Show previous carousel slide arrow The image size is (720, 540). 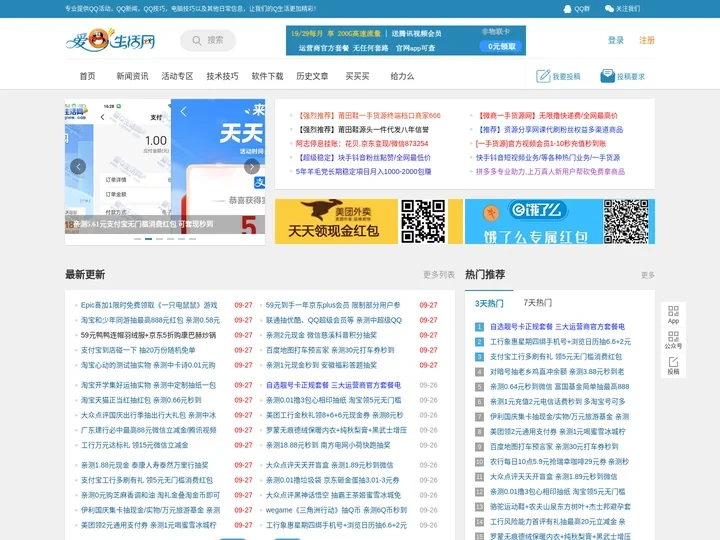78,166
